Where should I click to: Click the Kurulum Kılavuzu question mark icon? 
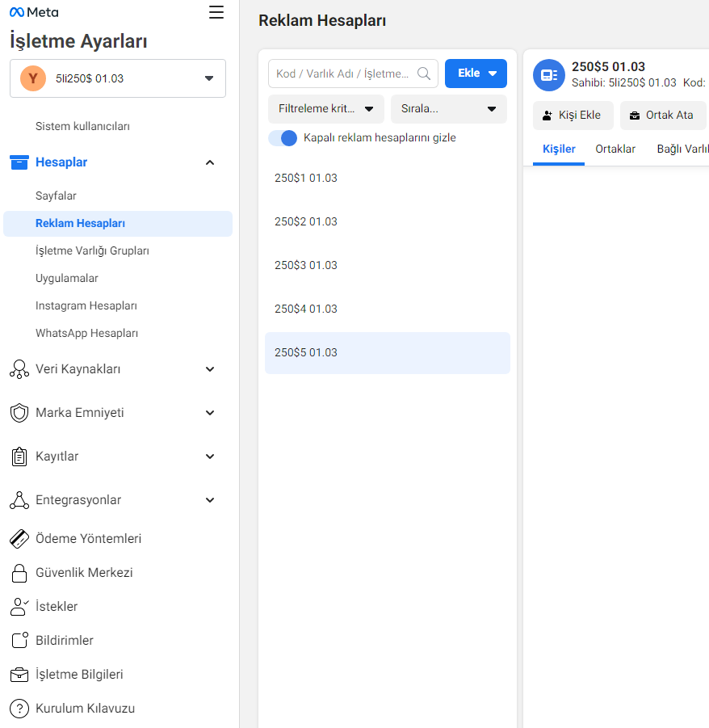coord(19,709)
